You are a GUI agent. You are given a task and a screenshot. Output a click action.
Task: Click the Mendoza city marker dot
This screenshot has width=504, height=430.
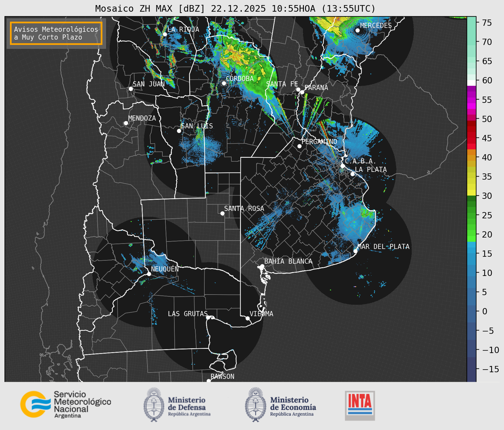tap(126, 123)
